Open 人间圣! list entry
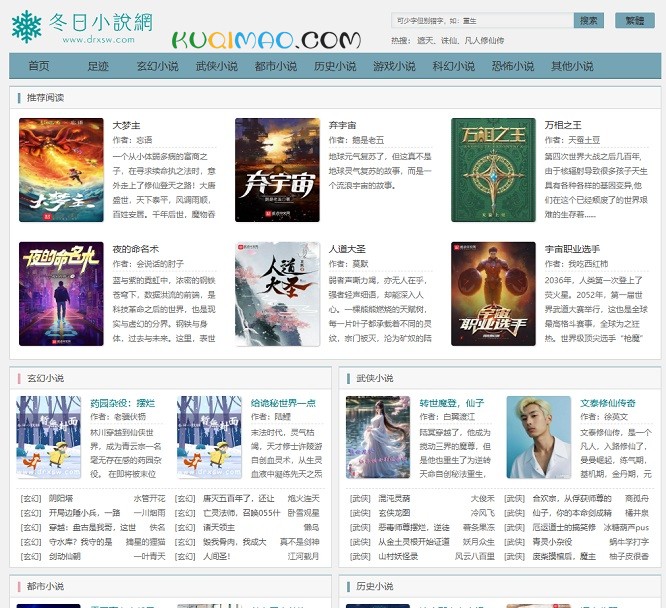 tap(217, 556)
